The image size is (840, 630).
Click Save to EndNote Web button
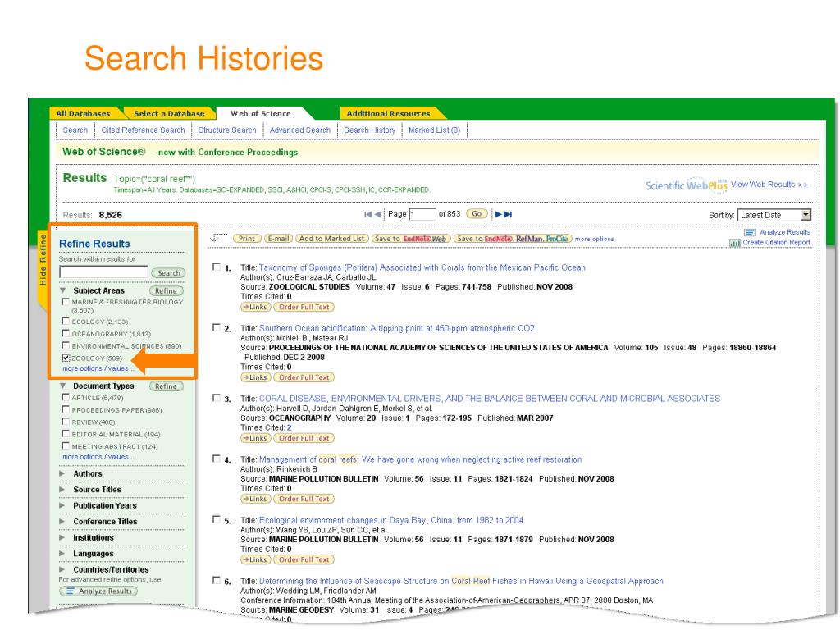coord(411,239)
